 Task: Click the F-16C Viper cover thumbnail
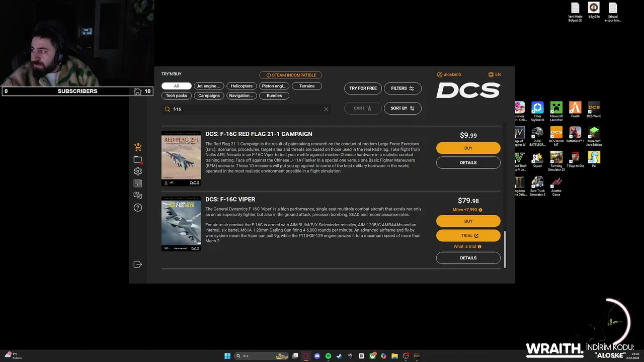181,224
